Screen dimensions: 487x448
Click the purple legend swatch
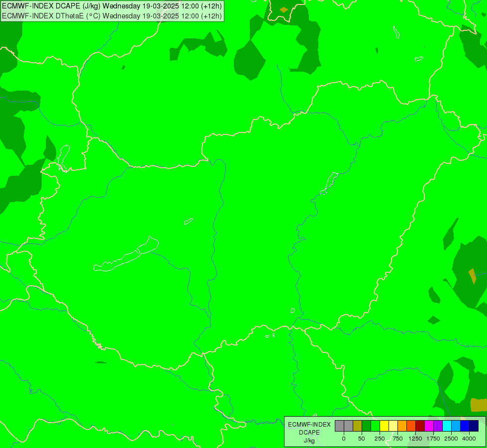pos(439,426)
